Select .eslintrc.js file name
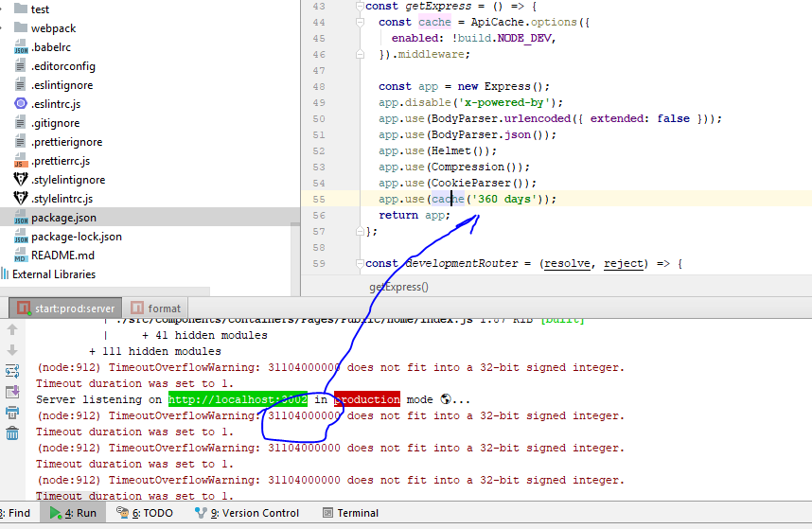The image size is (812, 529). pyautogui.click(x=56, y=103)
